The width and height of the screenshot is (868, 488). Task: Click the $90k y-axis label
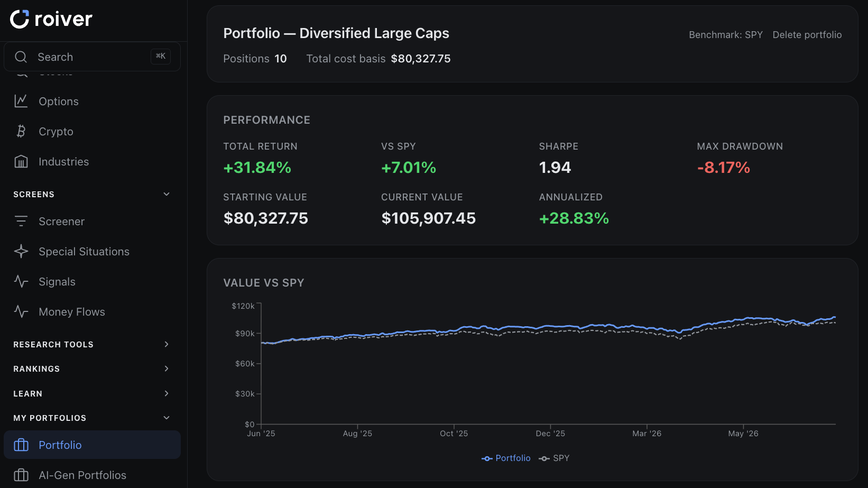coord(245,334)
